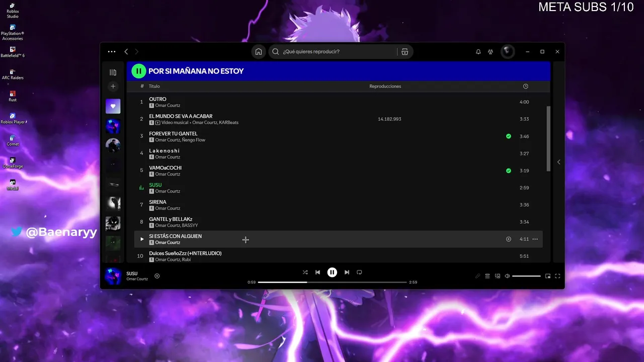Skip to previous track
Viewport: 644px width, 362px height.
coord(317,272)
